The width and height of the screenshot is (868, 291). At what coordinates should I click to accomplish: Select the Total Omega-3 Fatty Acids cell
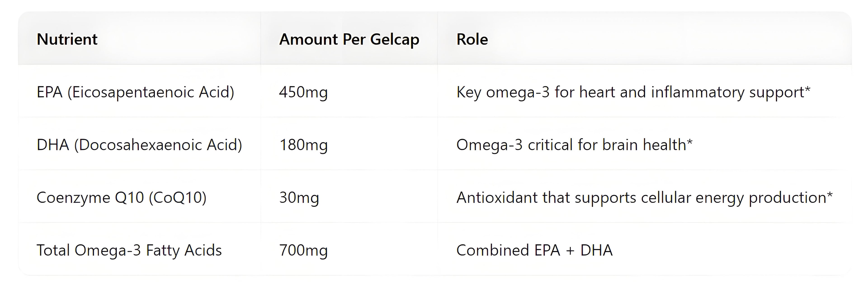pyautogui.click(x=129, y=250)
